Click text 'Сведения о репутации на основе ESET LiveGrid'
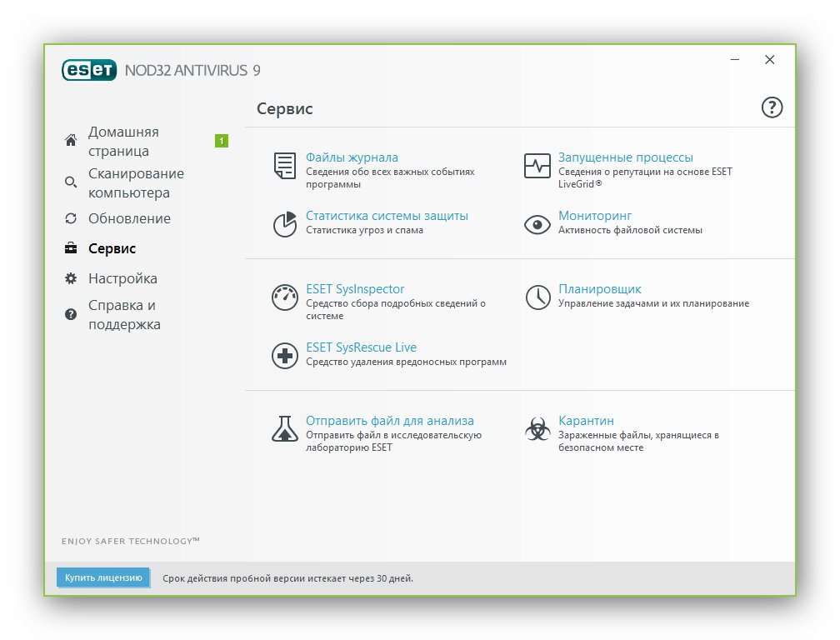840x640 pixels. [x=645, y=177]
